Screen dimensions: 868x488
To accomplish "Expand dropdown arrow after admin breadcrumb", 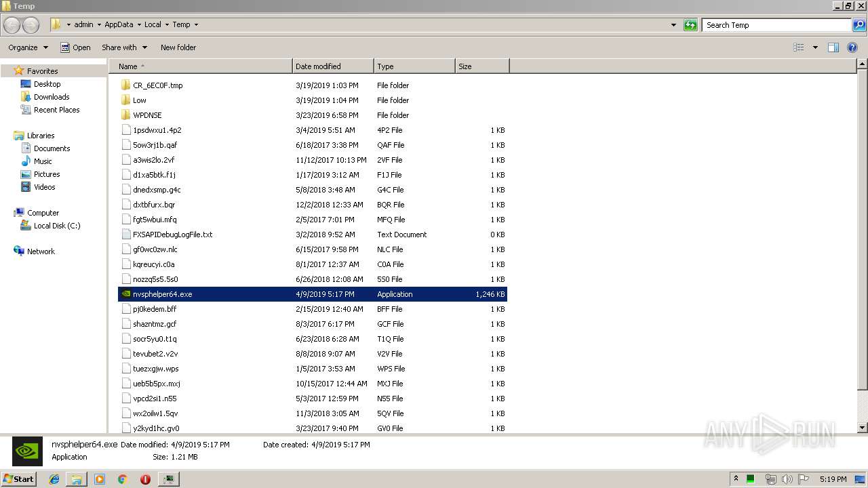I will [98, 25].
